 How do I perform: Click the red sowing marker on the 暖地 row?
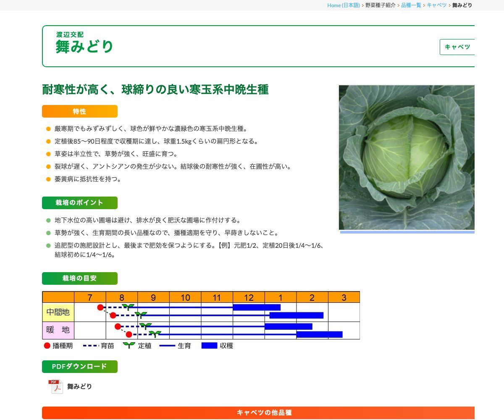tap(118, 325)
